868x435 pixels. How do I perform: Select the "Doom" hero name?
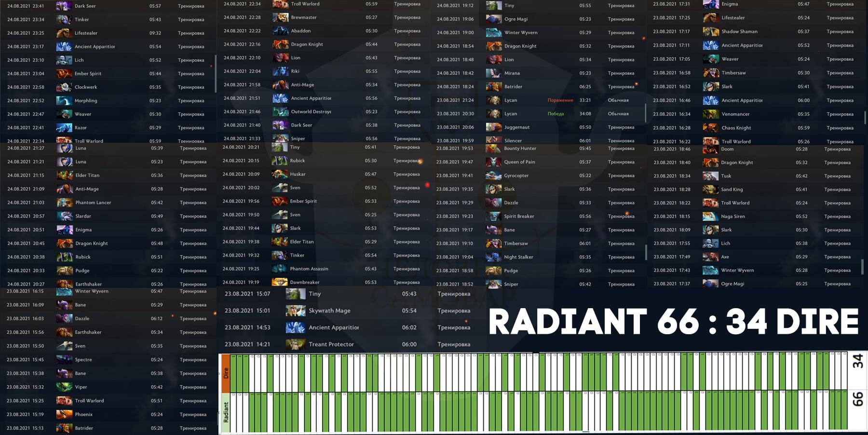727,149
